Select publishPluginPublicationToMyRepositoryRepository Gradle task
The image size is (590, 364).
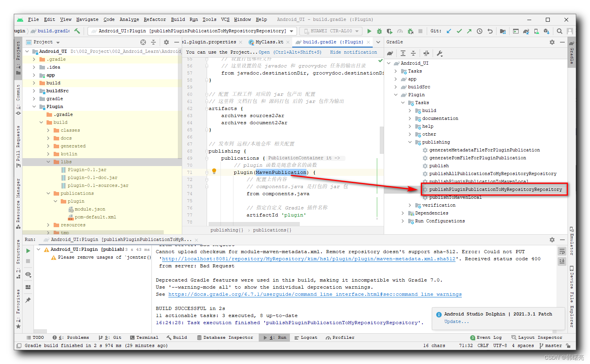(495, 190)
